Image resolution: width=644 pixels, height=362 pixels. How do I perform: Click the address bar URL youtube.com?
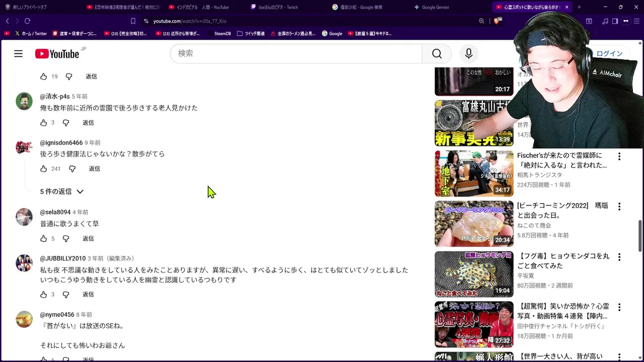pos(190,21)
